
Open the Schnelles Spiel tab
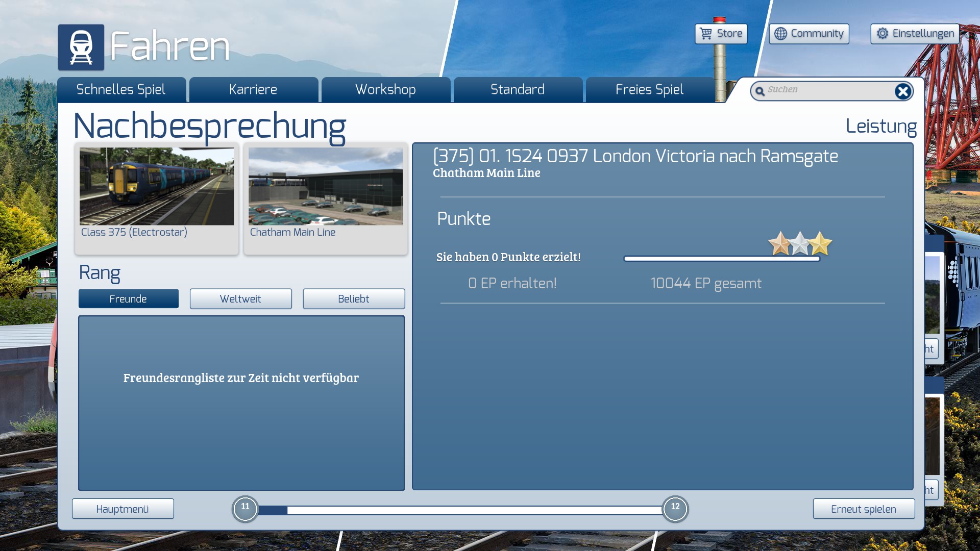coord(121,90)
